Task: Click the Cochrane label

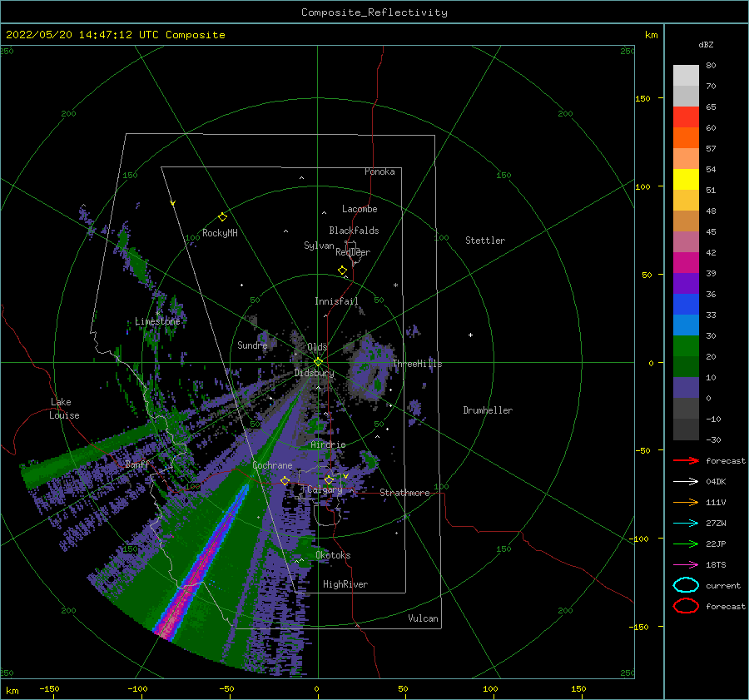Action: (x=272, y=465)
